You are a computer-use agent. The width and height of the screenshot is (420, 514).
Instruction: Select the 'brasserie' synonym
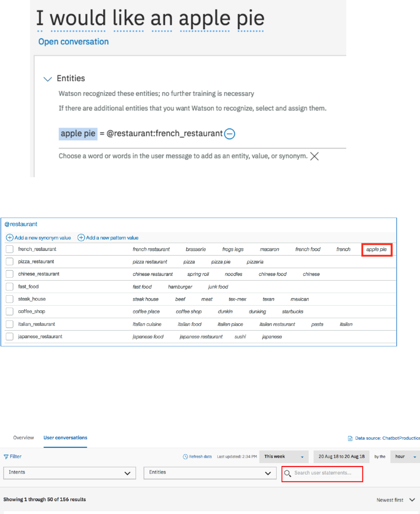click(196, 249)
